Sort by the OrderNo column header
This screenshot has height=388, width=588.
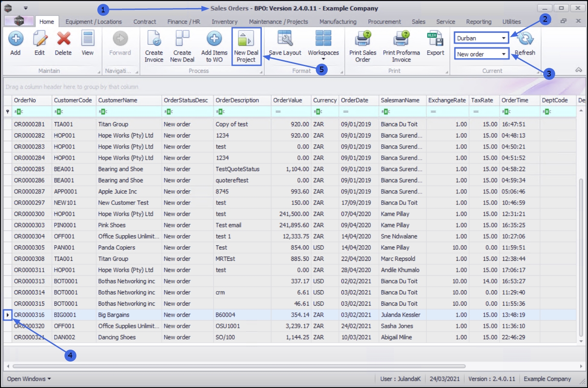32,100
